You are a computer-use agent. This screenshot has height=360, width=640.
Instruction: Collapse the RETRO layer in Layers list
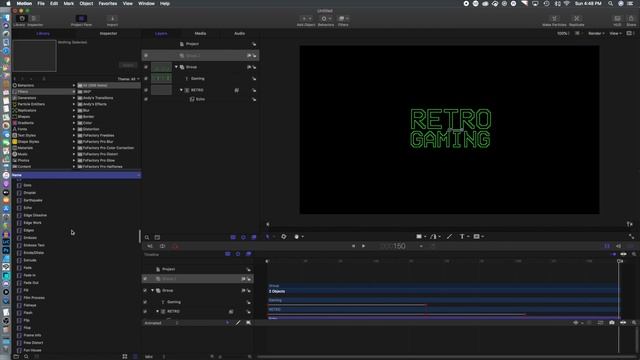pyautogui.click(x=181, y=90)
